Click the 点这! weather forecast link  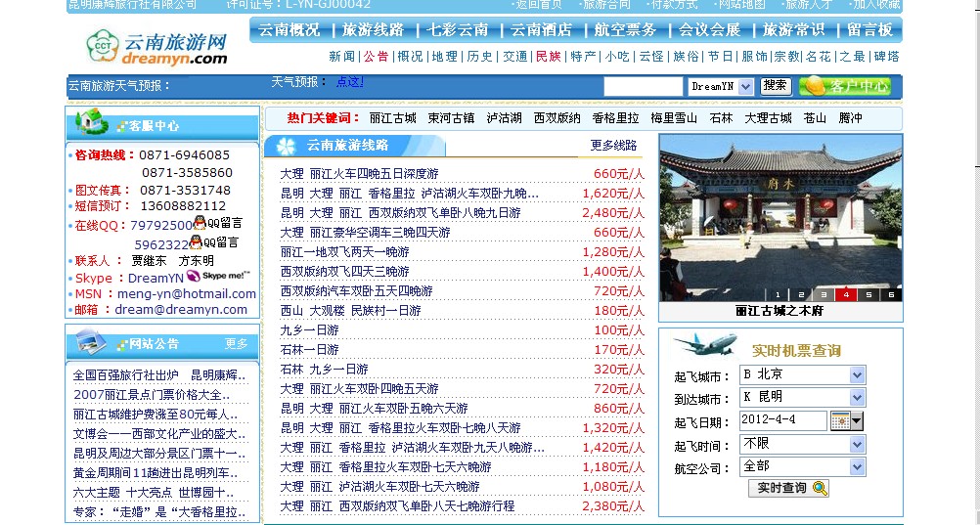coord(350,82)
